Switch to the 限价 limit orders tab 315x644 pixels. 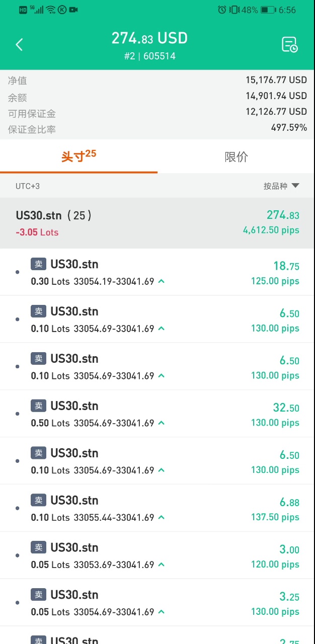click(x=236, y=157)
